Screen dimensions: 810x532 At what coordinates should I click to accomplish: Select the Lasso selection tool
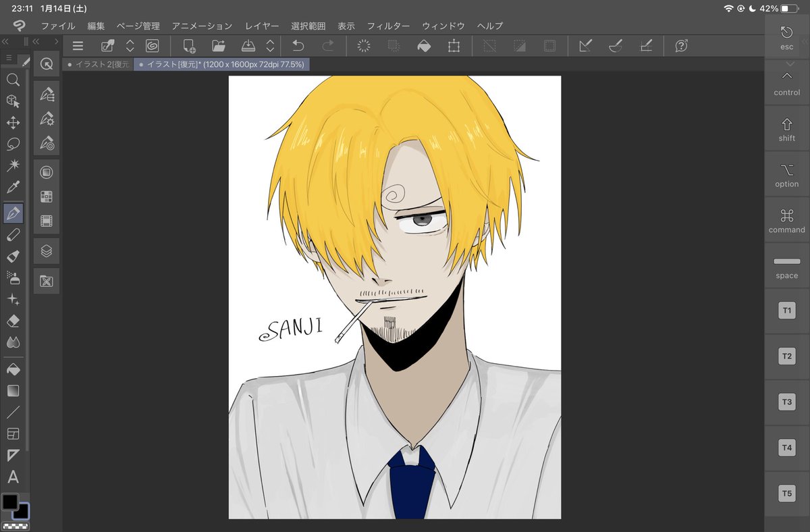(x=13, y=144)
